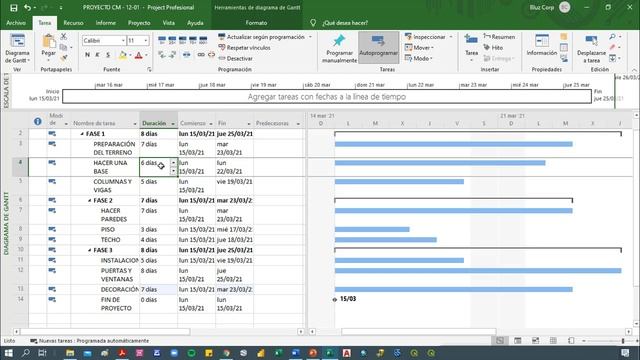This screenshot has width=640, height=360.
Task: Toggle Desactivar task option
Action: point(235,58)
